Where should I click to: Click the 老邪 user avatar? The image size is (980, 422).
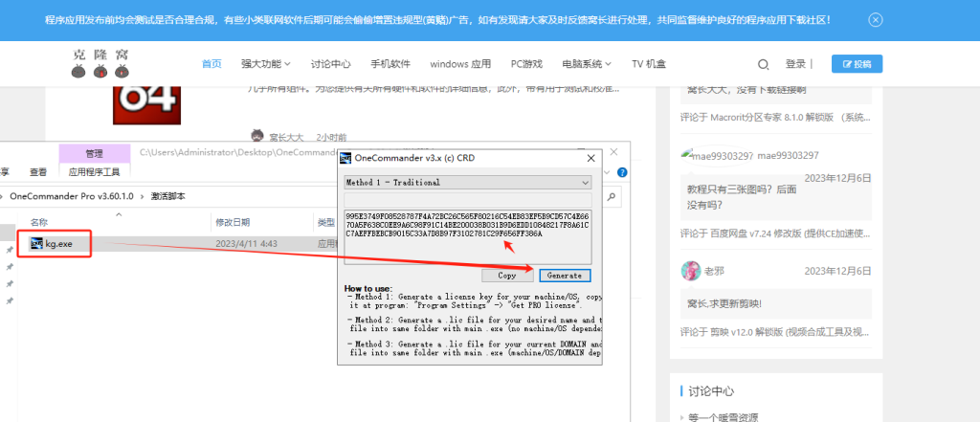(x=691, y=272)
